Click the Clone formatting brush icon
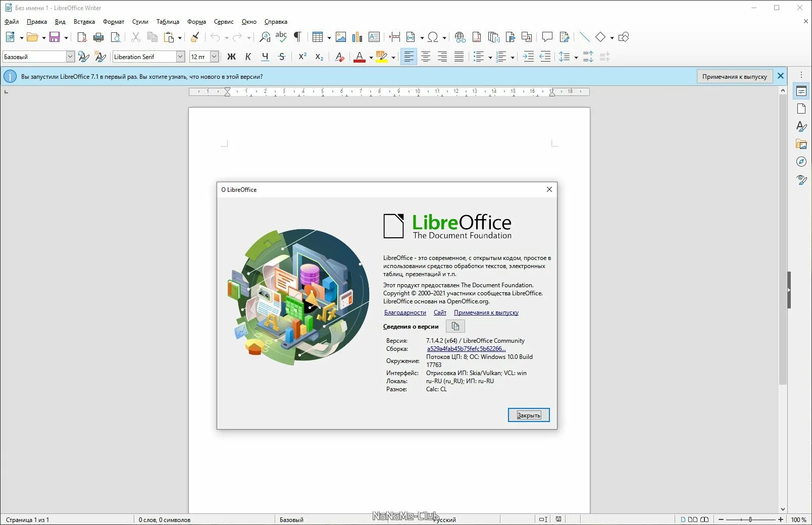Image resolution: width=812 pixels, height=525 pixels. (x=194, y=37)
